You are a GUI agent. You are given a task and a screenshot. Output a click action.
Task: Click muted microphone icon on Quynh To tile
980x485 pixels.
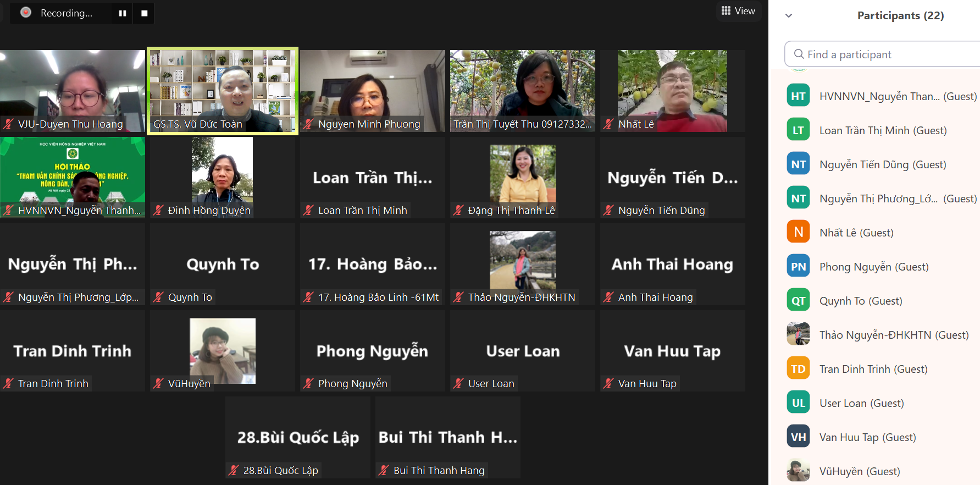click(158, 297)
